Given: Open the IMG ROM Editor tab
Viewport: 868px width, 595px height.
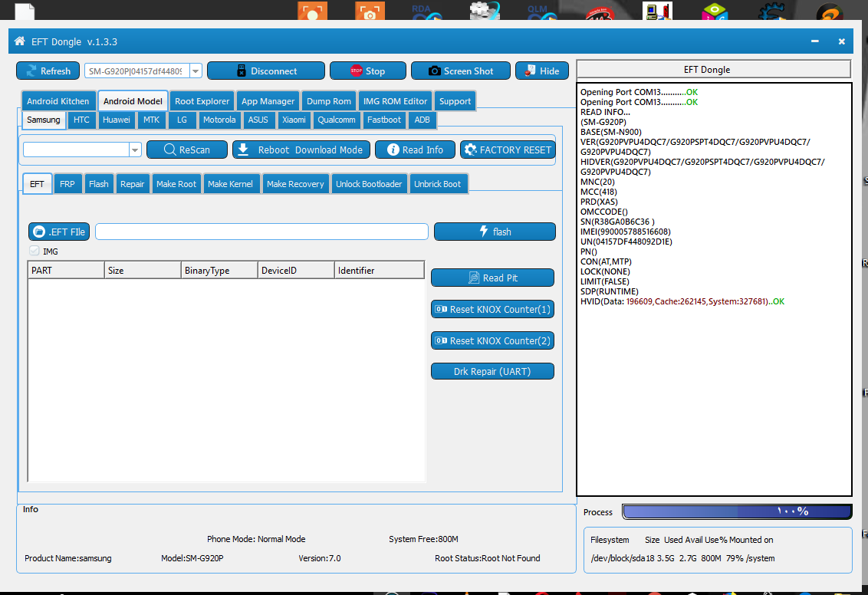Looking at the screenshot, I should pyautogui.click(x=395, y=101).
